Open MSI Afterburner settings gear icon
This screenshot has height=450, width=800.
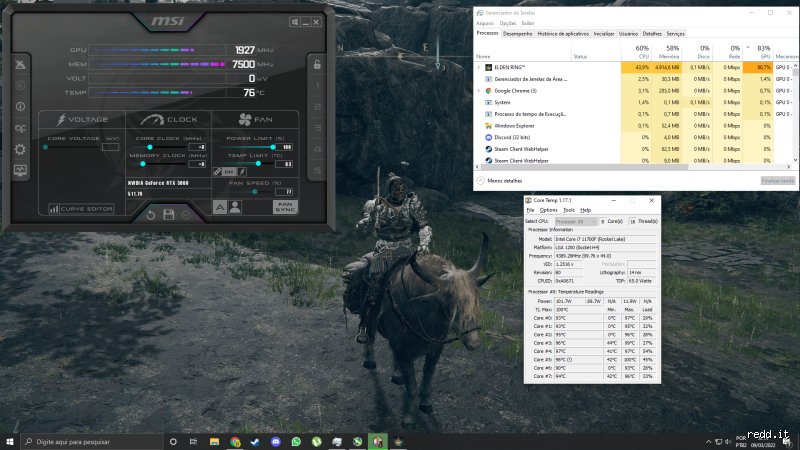tap(20, 149)
